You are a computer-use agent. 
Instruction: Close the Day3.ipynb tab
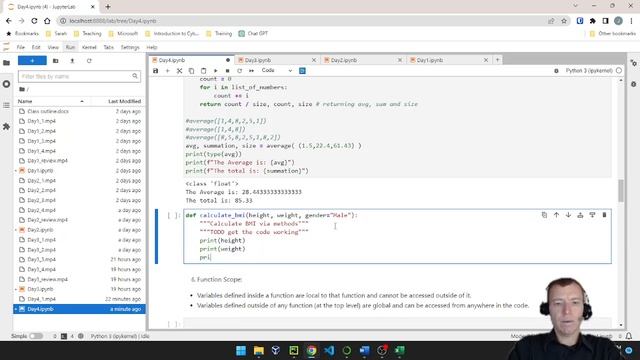coord(314,60)
